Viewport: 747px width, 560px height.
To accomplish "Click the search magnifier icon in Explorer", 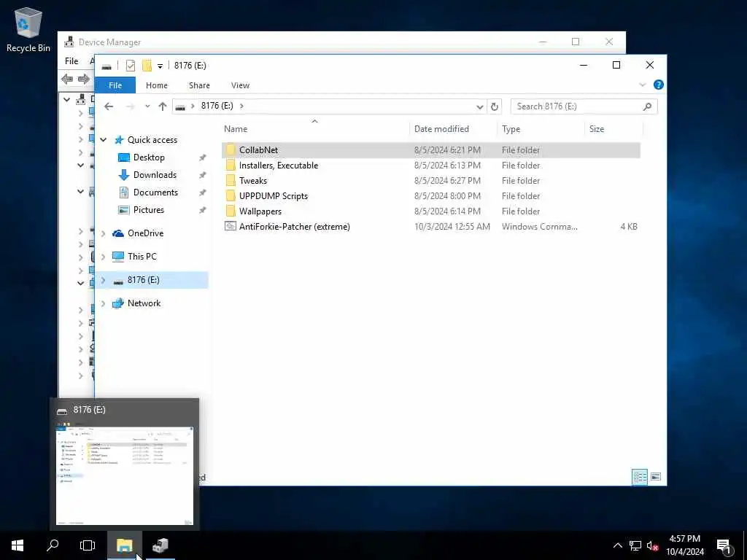I will pyautogui.click(x=647, y=106).
